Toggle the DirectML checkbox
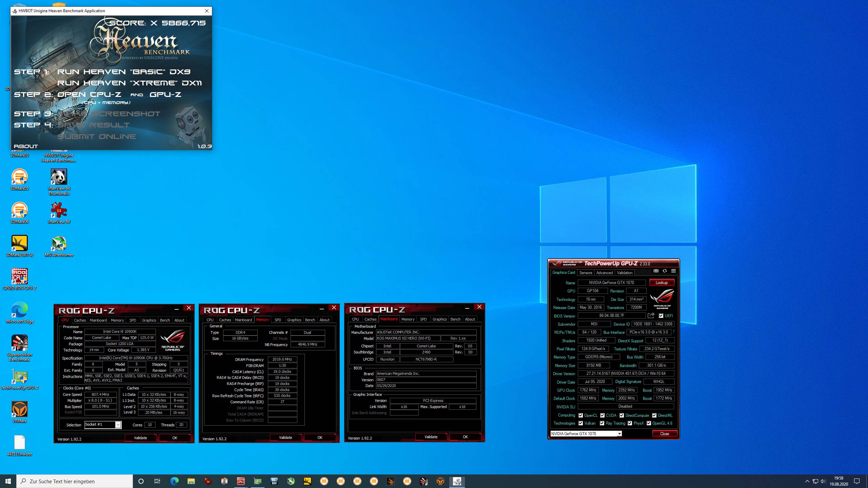Screen dimensions: 868x488 point(654,415)
